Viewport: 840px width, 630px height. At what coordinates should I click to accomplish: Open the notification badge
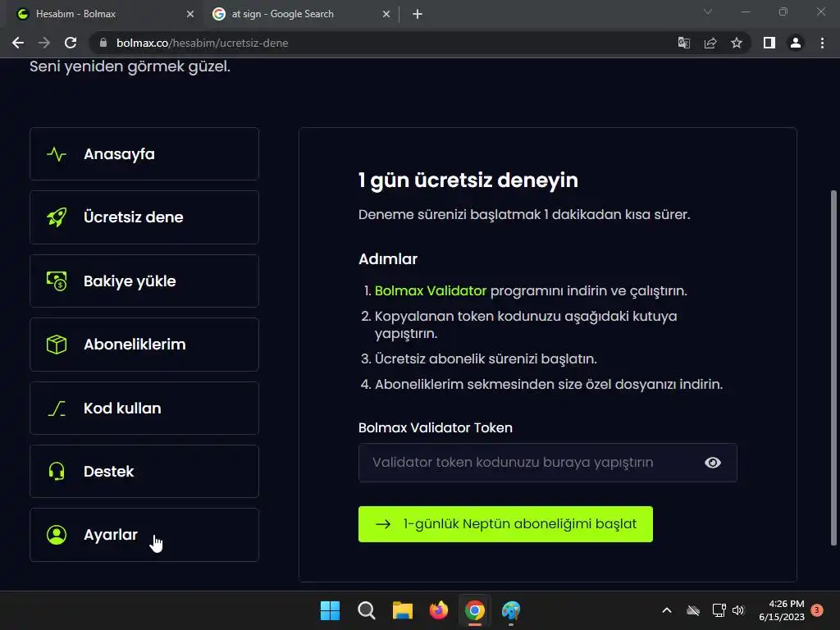click(x=817, y=609)
